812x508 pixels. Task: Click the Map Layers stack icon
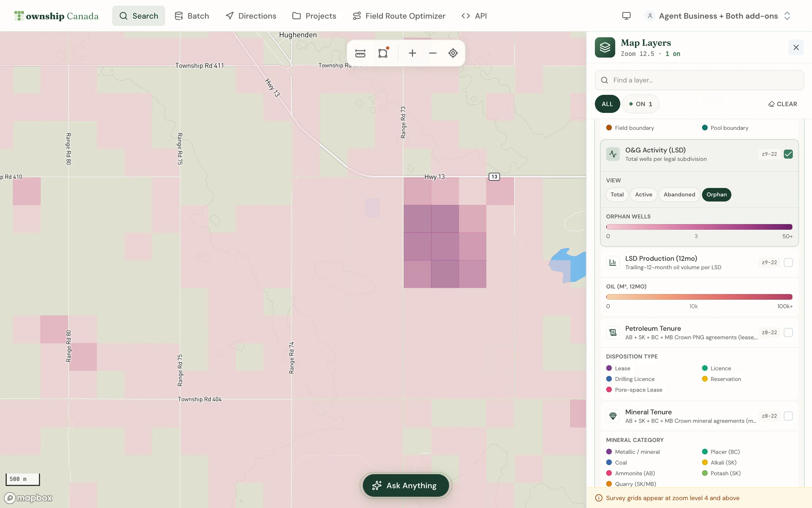[x=605, y=47]
